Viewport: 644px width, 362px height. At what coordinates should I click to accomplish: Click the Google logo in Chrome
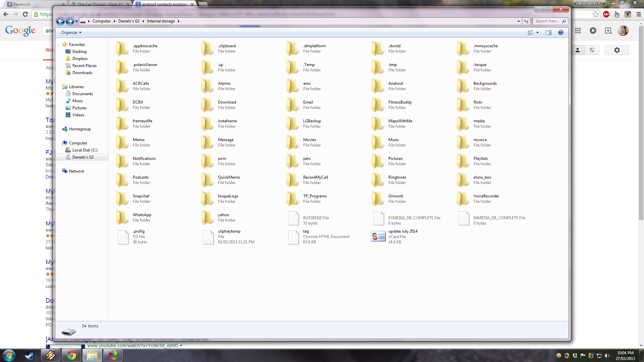tap(20, 31)
